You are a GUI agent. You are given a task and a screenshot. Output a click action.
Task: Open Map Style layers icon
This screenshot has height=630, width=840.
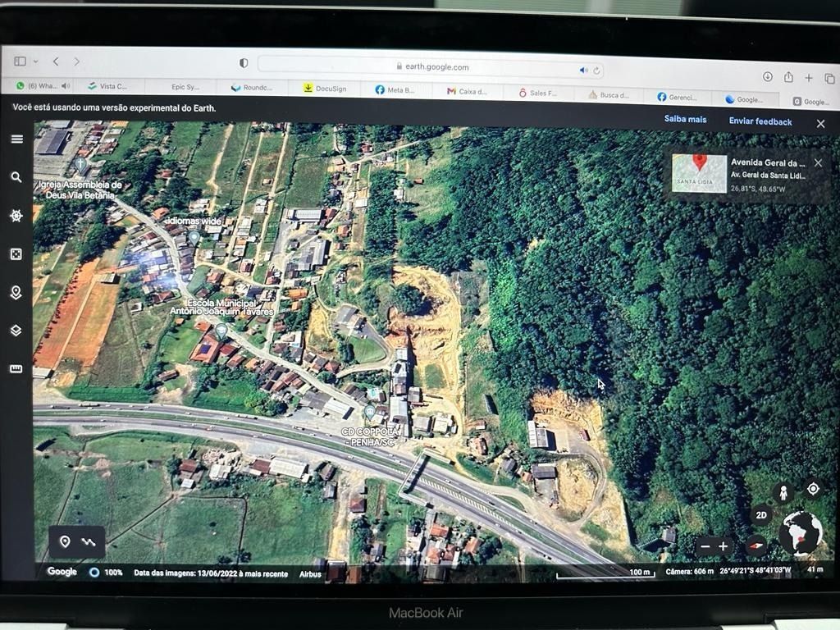point(16,331)
